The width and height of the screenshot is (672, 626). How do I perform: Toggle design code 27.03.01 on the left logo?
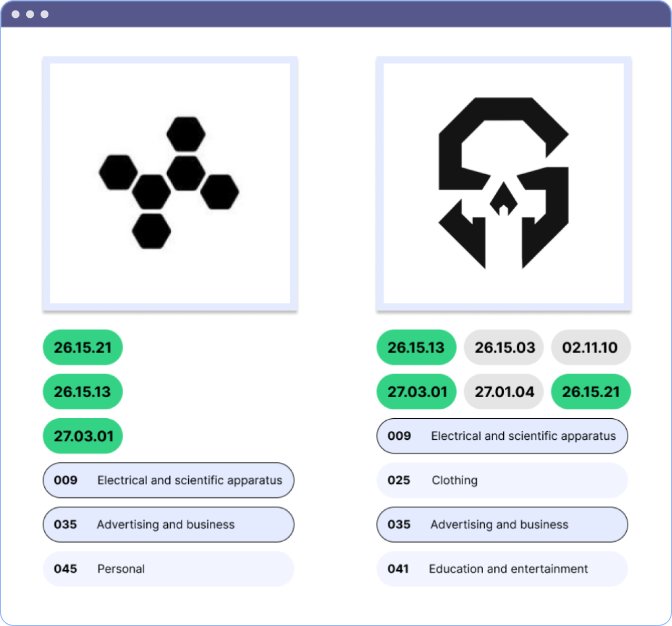(82, 436)
